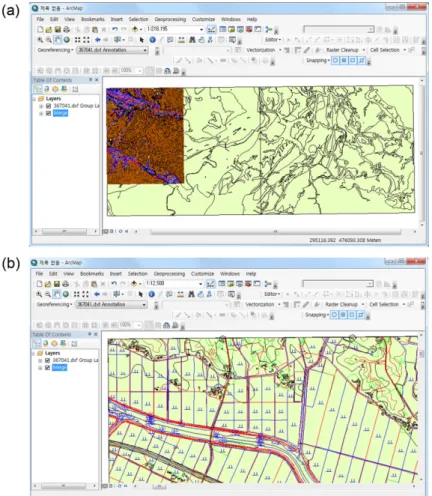The height and width of the screenshot is (496, 432).
Task: Click Undo arrow in window (a)
Action: coord(115,29)
